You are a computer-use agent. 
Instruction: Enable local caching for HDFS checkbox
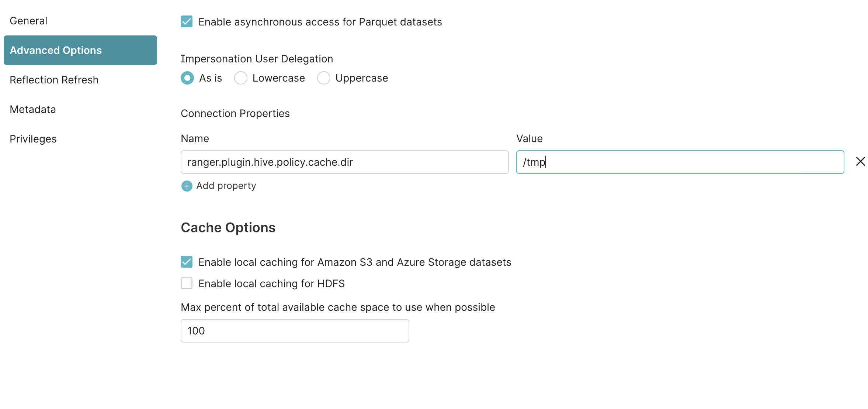coord(187,283)
